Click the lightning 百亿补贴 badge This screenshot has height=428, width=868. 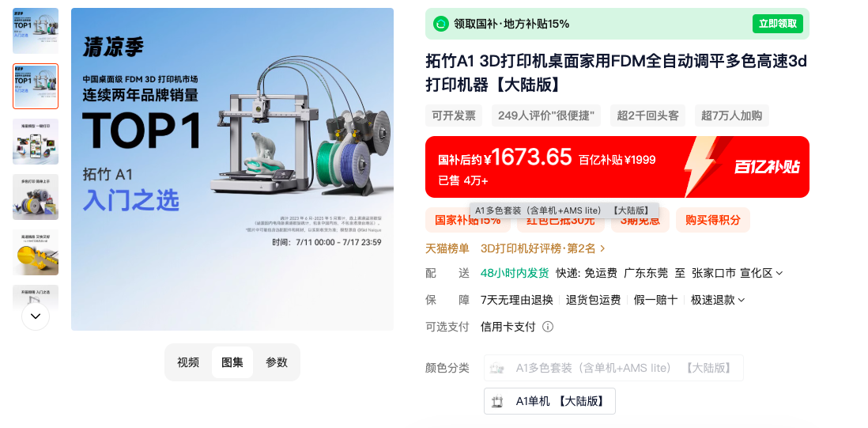742,167
